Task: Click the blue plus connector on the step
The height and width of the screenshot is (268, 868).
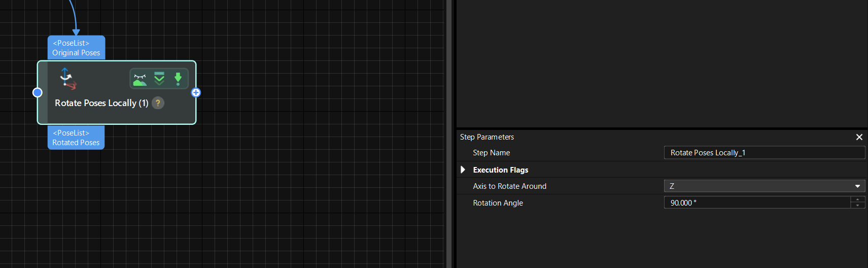Action: (196, 92)
